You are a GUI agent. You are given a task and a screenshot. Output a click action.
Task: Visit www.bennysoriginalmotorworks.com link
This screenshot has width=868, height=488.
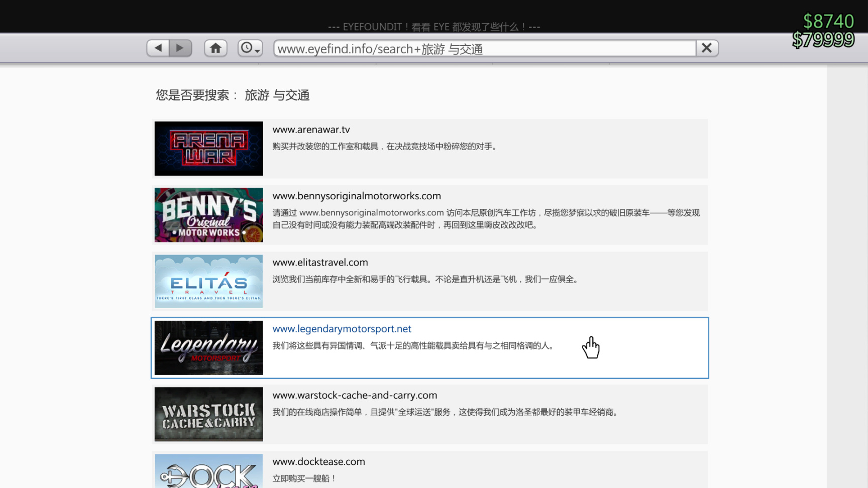pyautogui.click(x=357, y=196)
